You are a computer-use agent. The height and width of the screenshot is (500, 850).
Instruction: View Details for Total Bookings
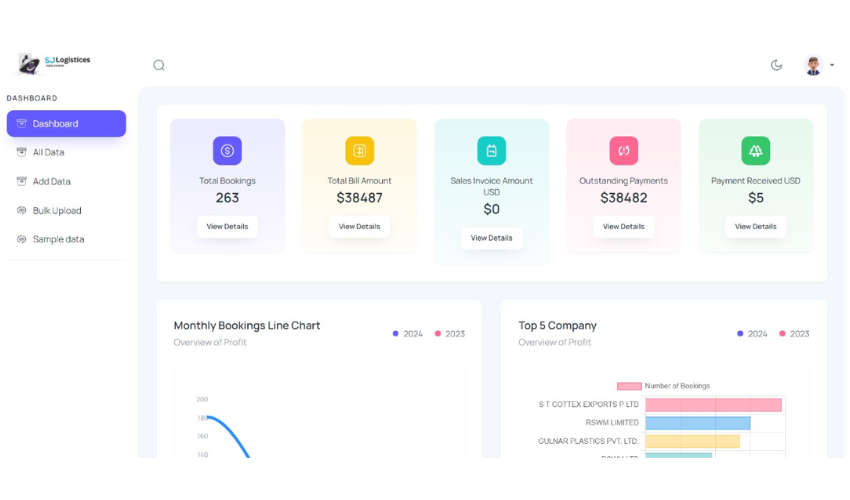point(227,227)
